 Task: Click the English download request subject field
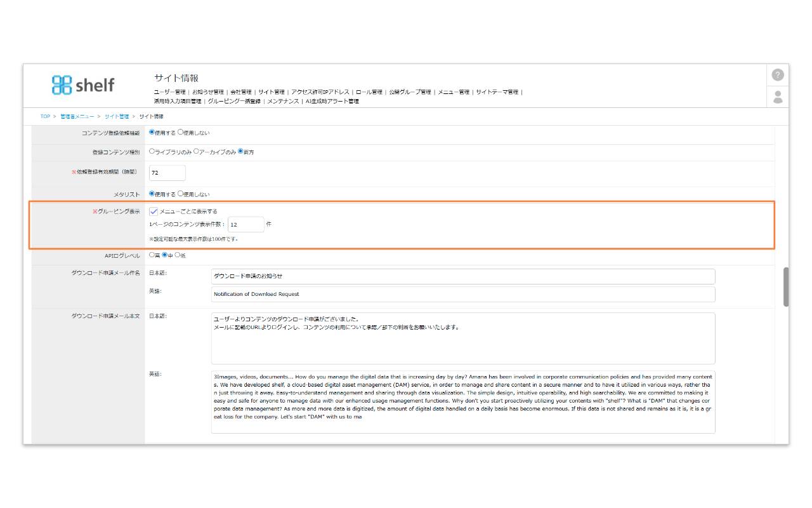pos(462,294)
